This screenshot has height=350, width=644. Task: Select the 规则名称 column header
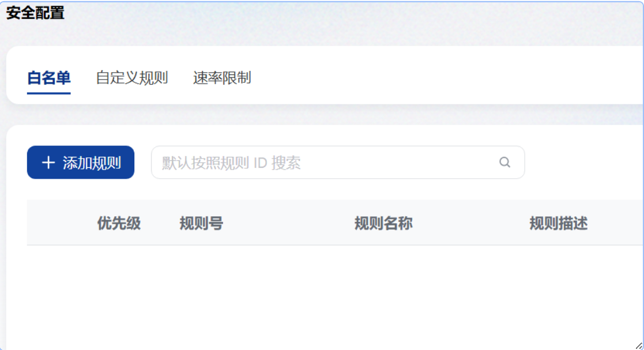coord(383,224)
